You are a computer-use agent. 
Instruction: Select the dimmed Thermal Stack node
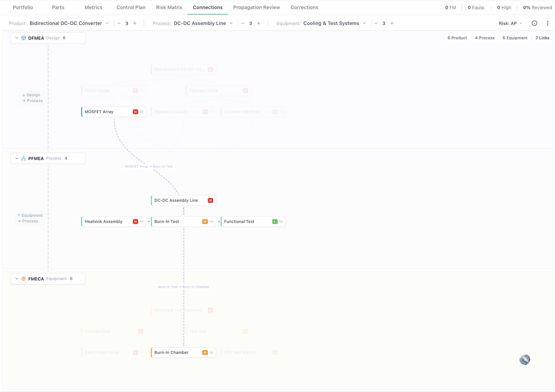click(218, 91)
